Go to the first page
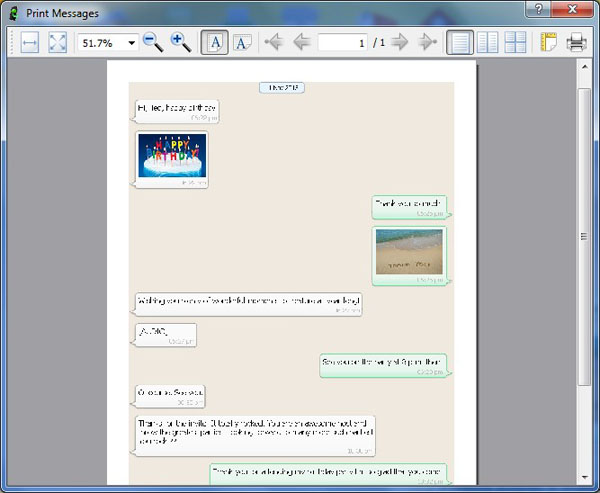 (x=274, y=42)
